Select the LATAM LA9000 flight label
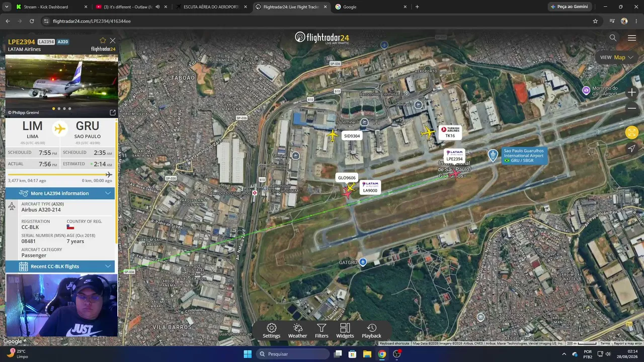This screenshot has height=362, width=644. coord(370,188)
